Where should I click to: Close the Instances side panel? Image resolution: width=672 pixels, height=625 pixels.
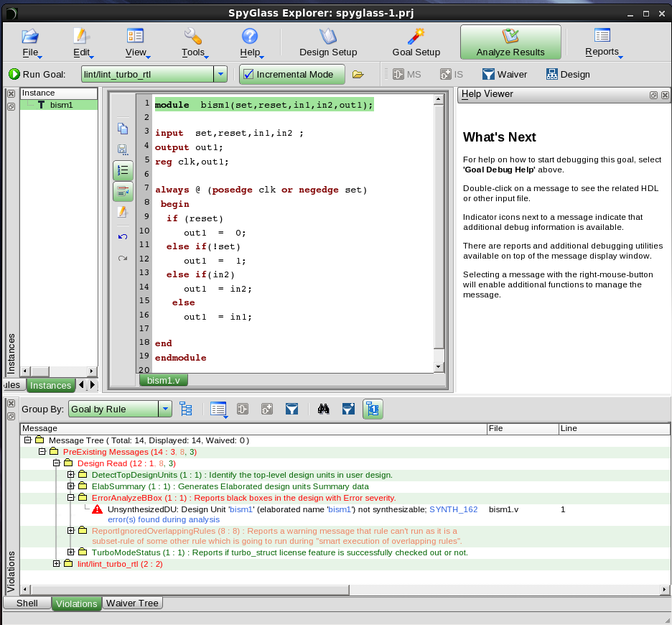(11, 93)
